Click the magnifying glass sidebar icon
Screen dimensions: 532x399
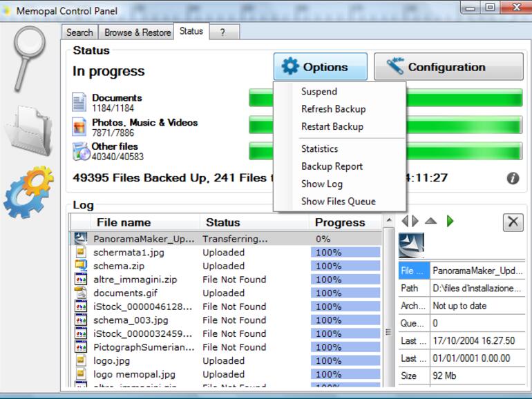click(x=29, y=58)
